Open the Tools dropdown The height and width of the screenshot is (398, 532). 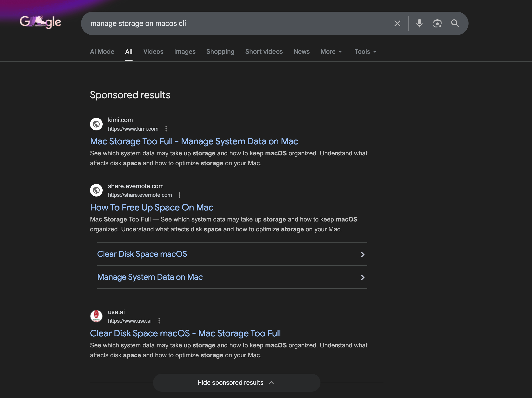click(365, 52)
